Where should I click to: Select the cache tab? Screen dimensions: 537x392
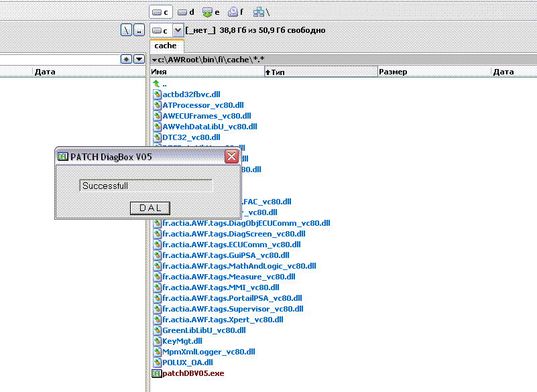point(166,46)
